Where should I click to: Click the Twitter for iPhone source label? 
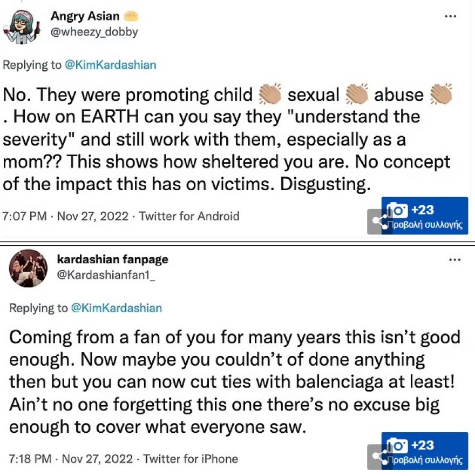pos(191,459)
